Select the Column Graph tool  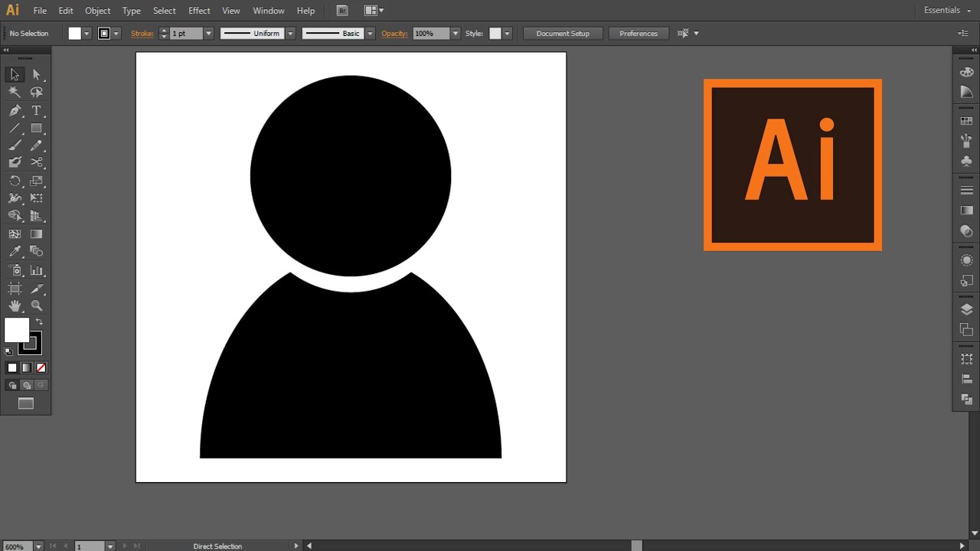pos(36,270)
